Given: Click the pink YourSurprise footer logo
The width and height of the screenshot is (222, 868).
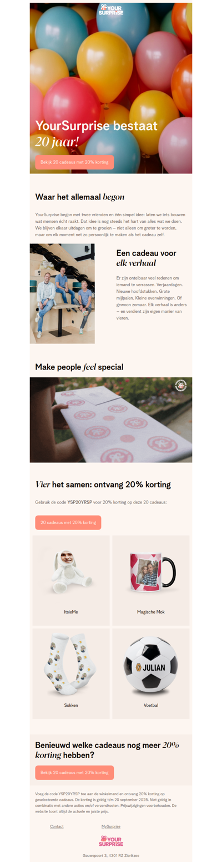Looking at the screenshot, I should pyautogui.click(x=111, y=841).
